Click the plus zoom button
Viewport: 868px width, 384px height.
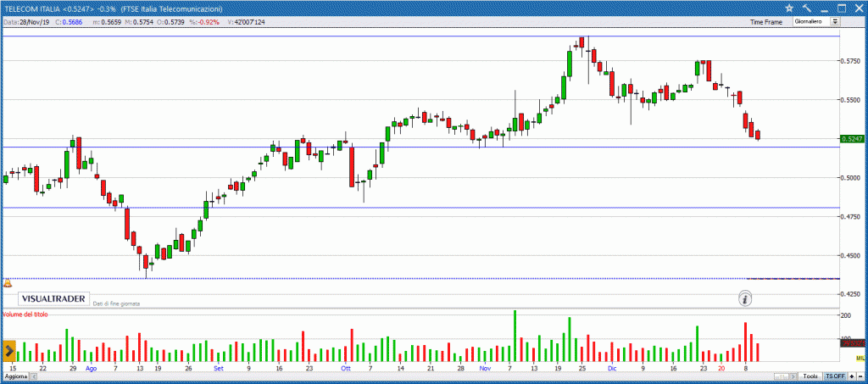[851, 376]
